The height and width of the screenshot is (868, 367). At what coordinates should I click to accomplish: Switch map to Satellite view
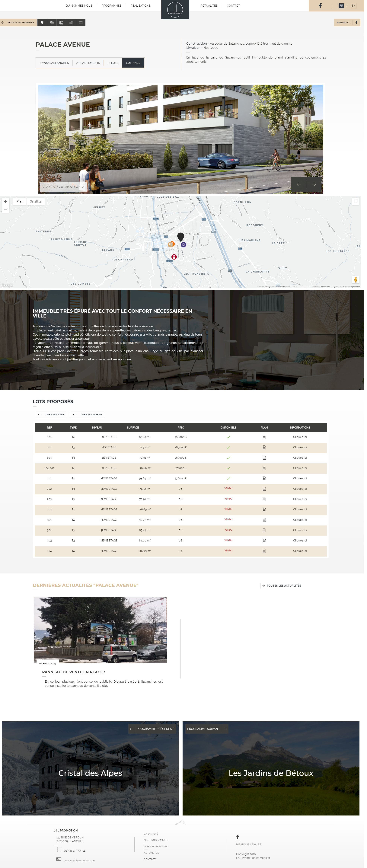tap(36, 202)
